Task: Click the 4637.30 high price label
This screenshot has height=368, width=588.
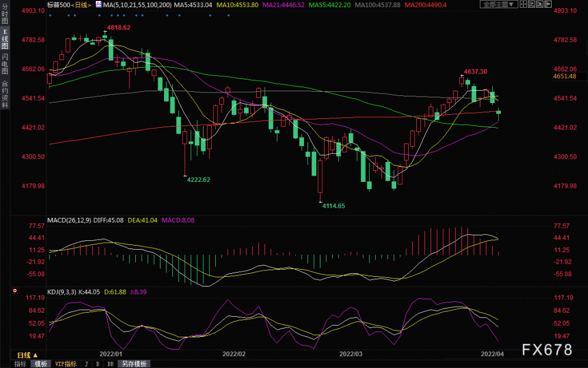Action: [476, 71]
